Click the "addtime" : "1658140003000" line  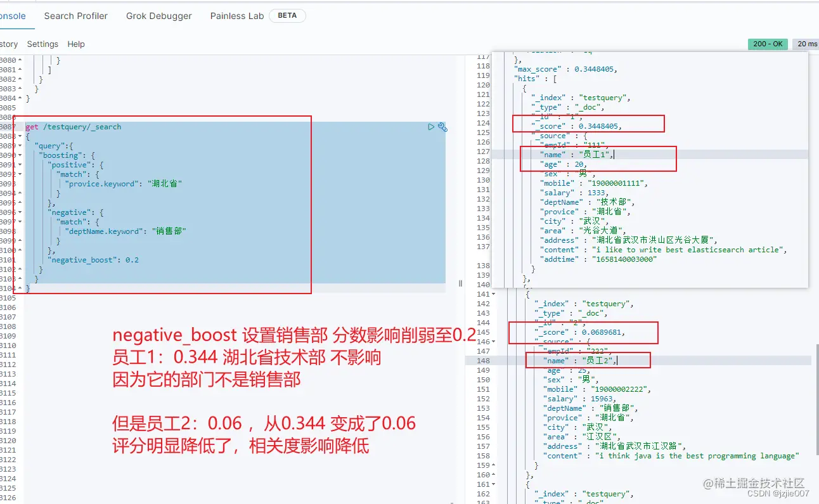point(599,259)
